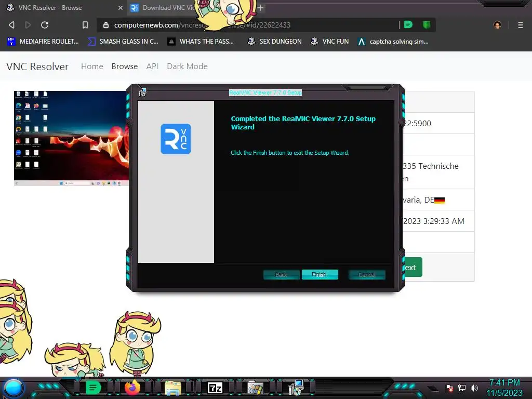Image resolution: width=532 pixels, height=399 pixels.
Task: Click the taskbar clock 7:41 PM
Action: click(504, 383)
